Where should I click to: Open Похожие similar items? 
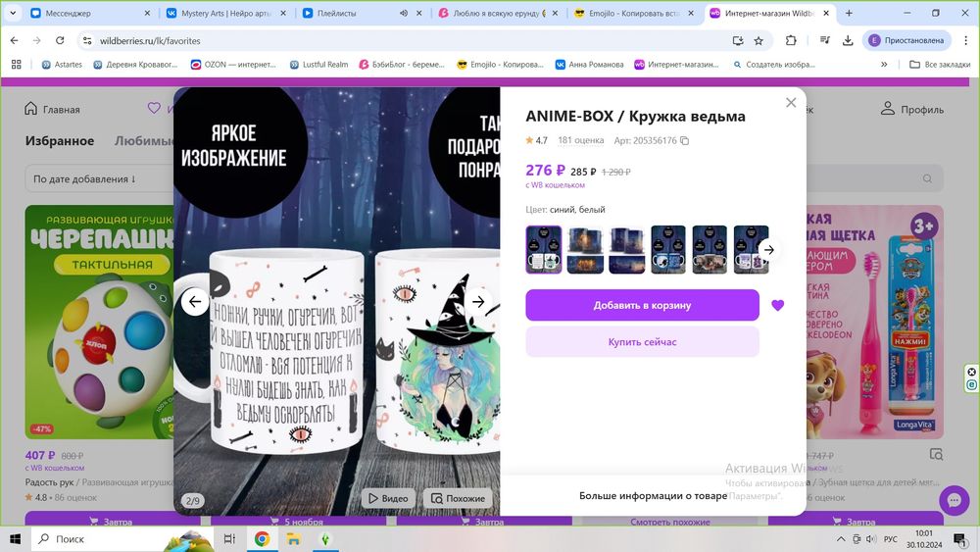[458, 498]
